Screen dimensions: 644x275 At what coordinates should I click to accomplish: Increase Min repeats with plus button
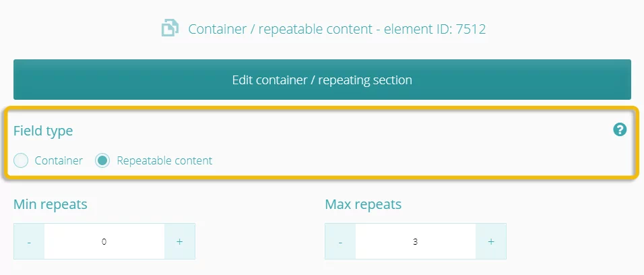[x=179, y=242]
